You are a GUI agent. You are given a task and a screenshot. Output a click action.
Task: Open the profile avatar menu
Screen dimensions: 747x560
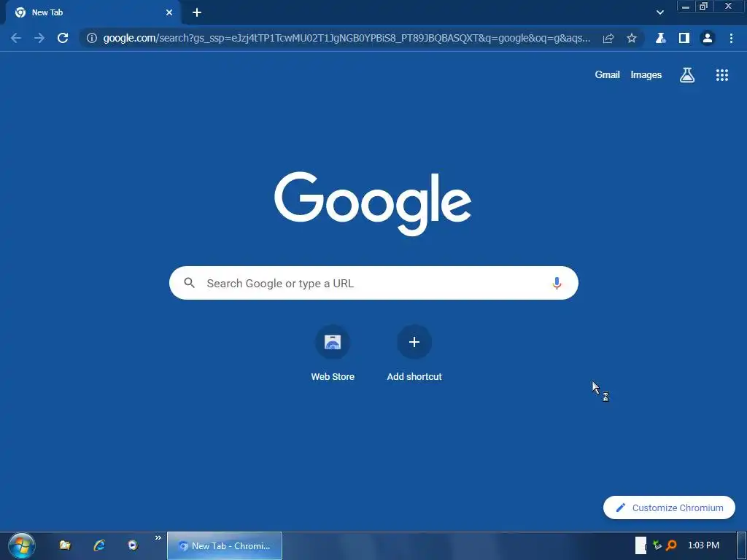708,38
